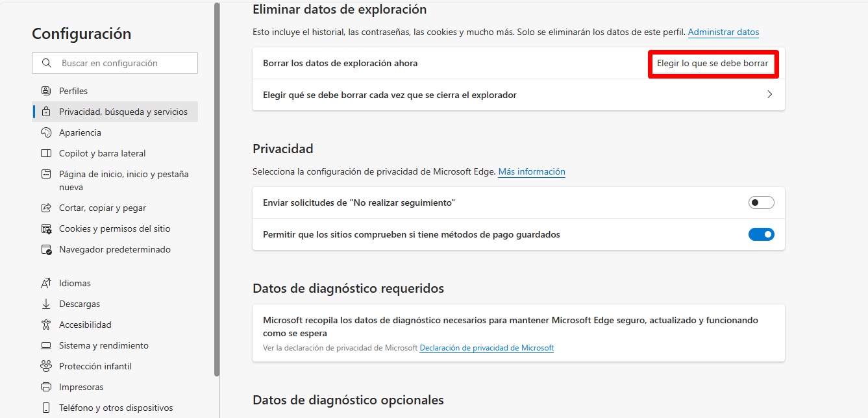Go to Cookies y permisos del sitio
The image size is (868, 418).
coord(115,228)
